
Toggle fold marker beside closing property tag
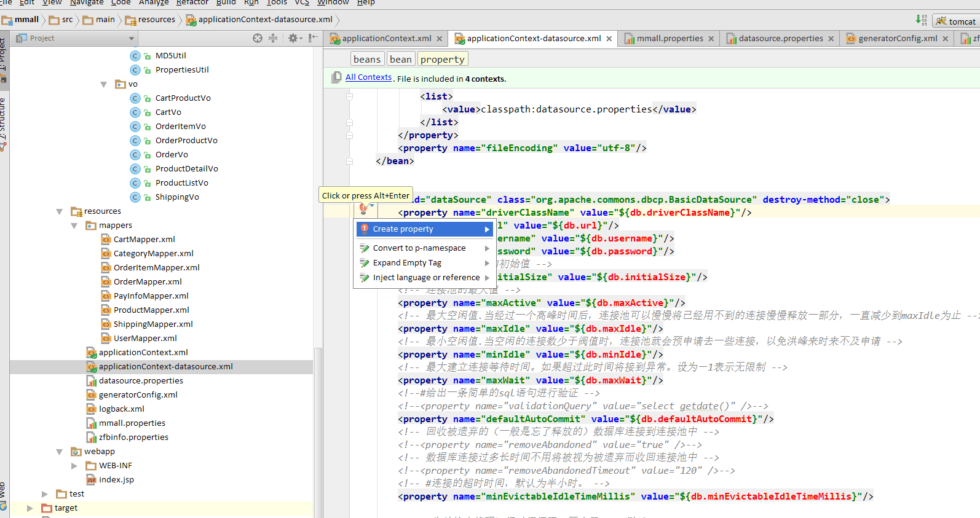(x=349, y=135)
